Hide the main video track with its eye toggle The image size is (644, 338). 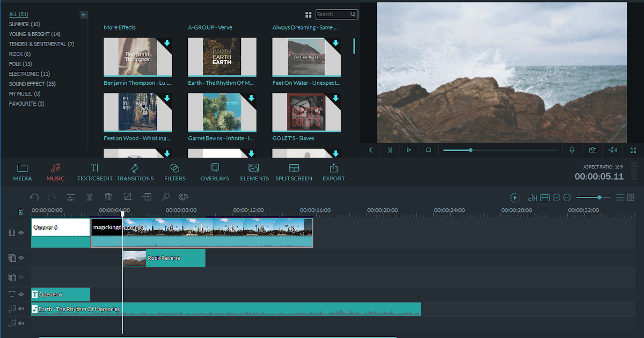click(20, 232)
